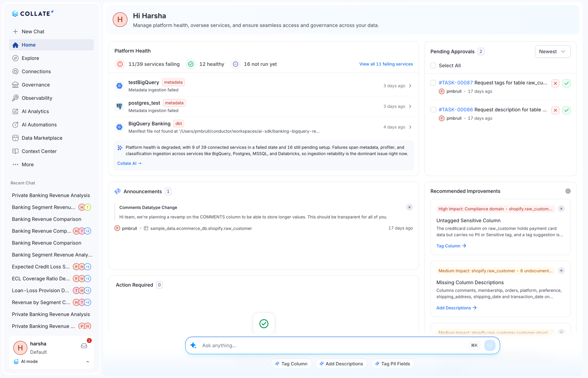Screen dimensions: 588x378
Task: Click View all 11 failing services link
Action: click(x=386, y=64)
